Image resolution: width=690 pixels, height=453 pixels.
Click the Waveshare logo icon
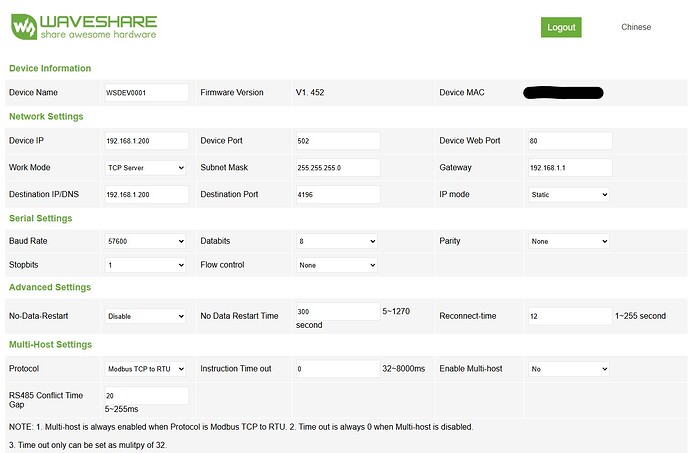(24, 26)
